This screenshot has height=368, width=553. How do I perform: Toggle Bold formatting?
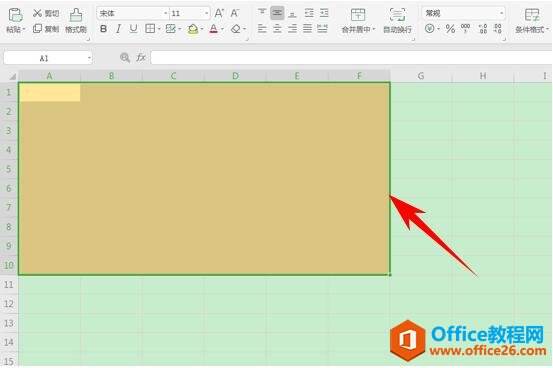(103, 29)
